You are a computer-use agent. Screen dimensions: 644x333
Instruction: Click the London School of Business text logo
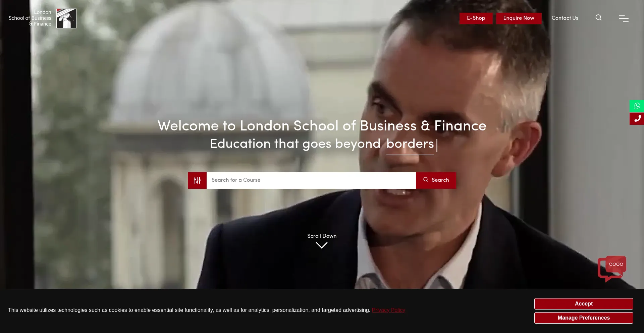(30, 18)
